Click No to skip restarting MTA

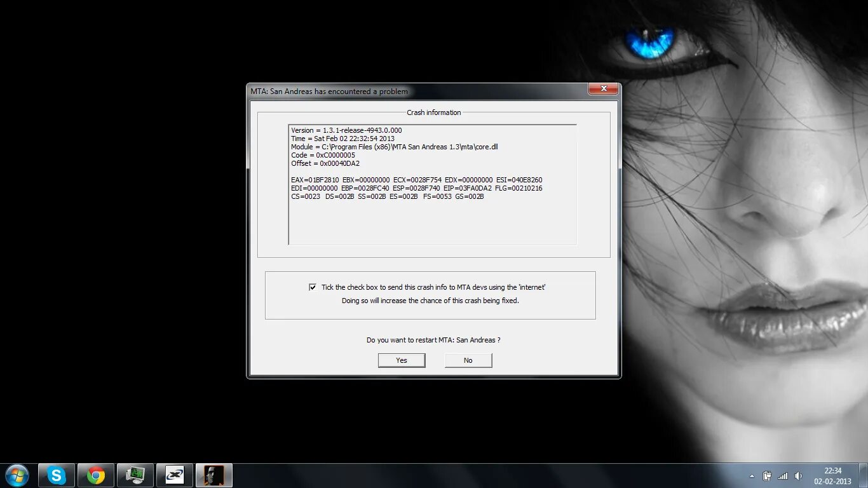click(468, 360)
